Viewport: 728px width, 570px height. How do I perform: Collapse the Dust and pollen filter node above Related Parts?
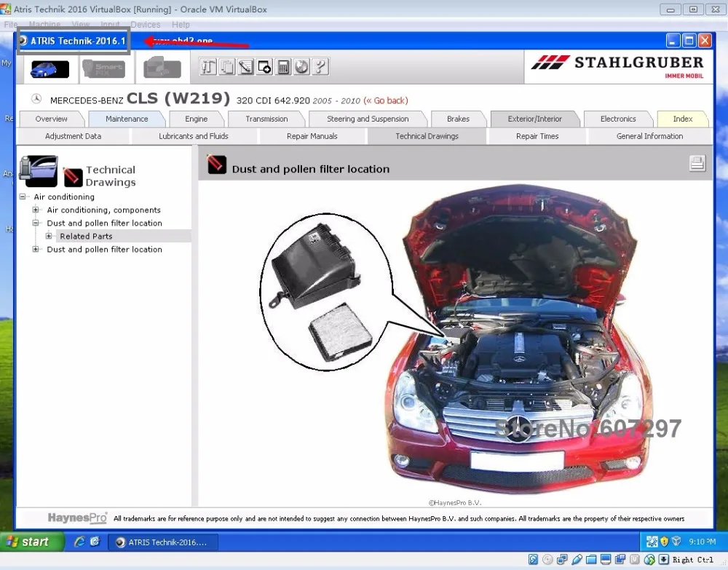35,223
